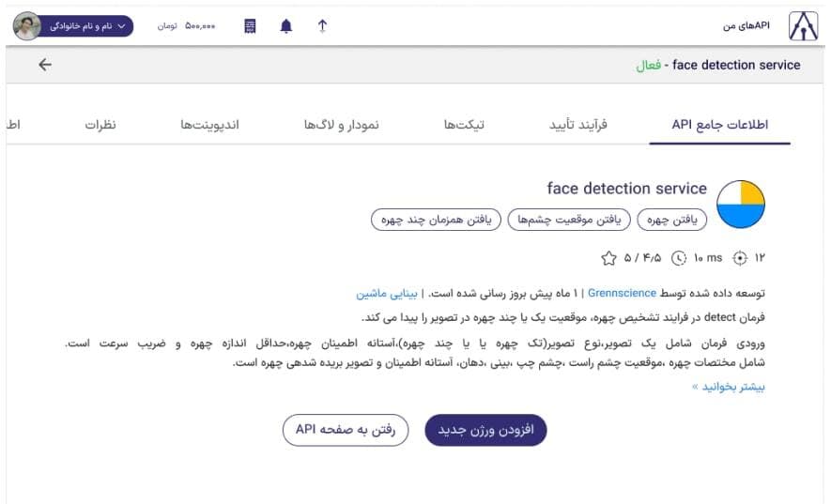Click the user profile avatar
This screenshot has width=831, height=504.
(x=26, y=26)
